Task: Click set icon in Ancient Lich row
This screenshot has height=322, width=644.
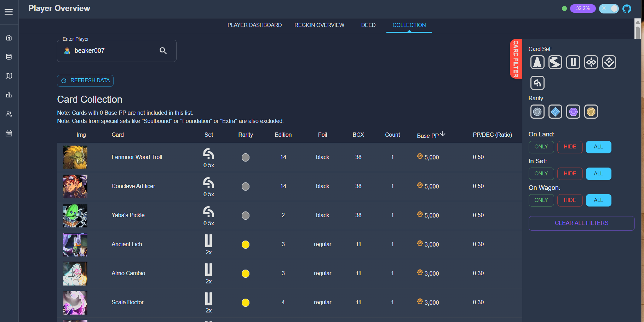Action: point(209,241)
